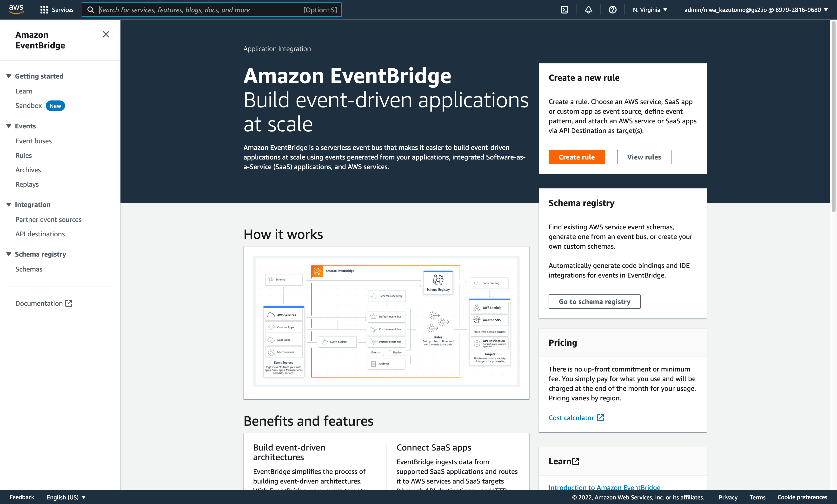Open the N. Virginia region dropdown
This screenshot has height=504, width=837.
[650, 10]
